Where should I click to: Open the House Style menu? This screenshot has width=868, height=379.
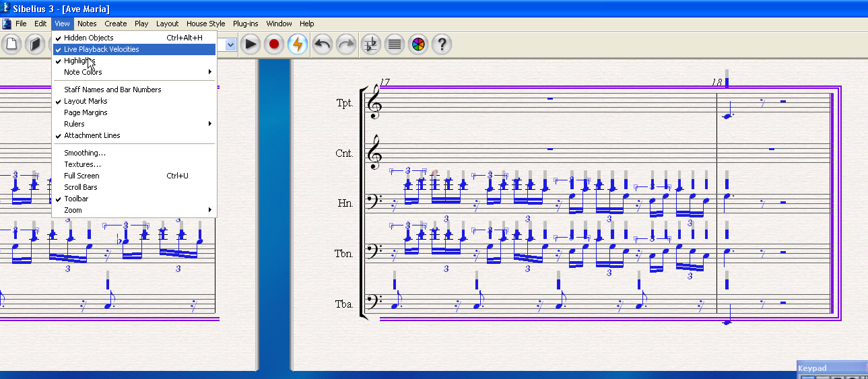point(206,24)
